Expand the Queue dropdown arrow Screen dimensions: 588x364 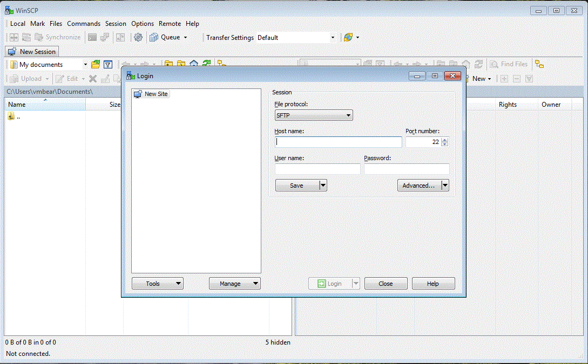pyautogui.click(x=185, y=37)
